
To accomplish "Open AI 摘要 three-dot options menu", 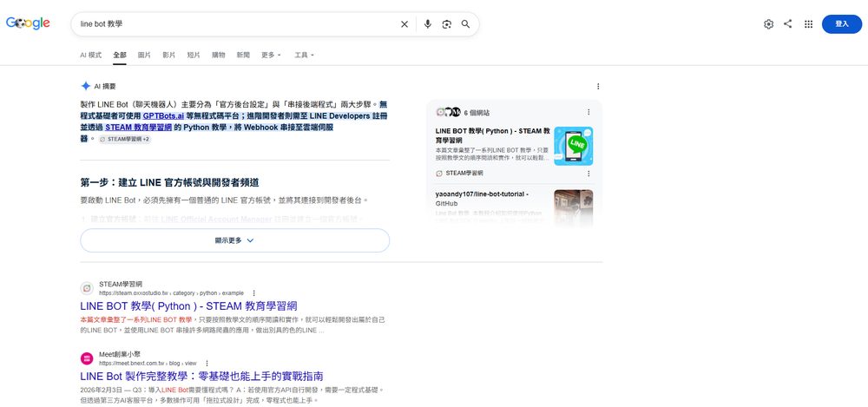I will [598, 87].
